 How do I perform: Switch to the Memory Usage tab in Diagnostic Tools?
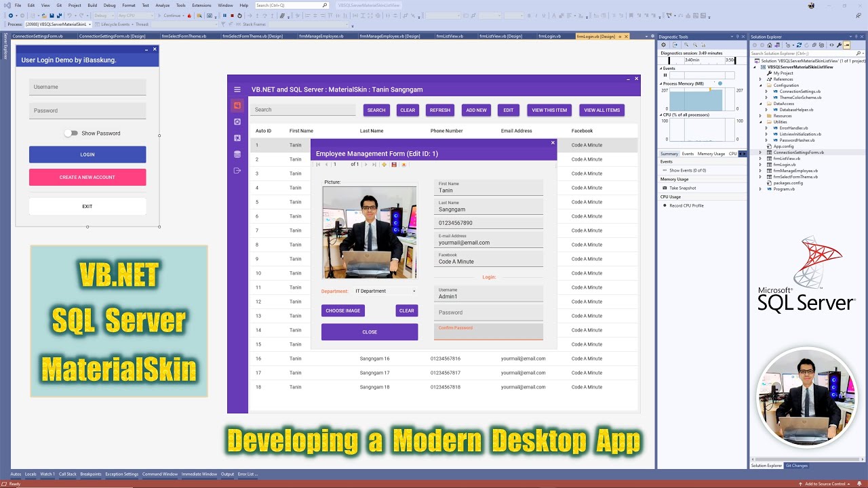[x=713, y=153]
